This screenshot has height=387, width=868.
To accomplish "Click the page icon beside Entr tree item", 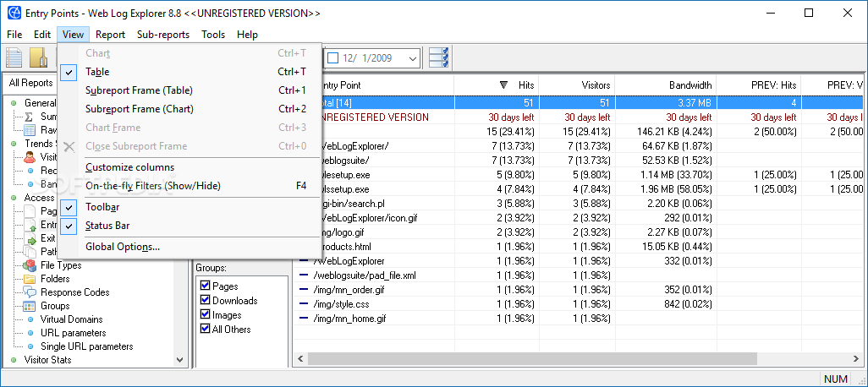I will 30,225.
